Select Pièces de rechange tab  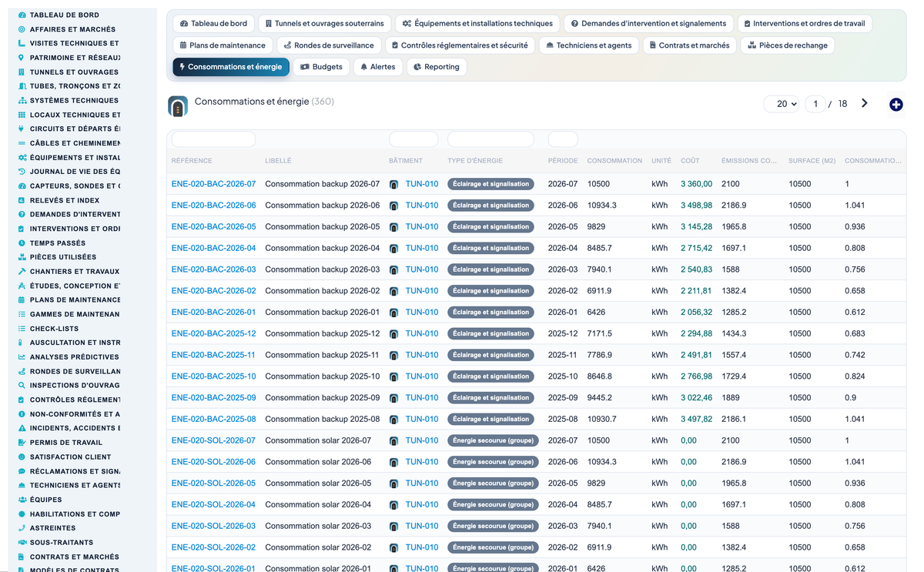(788, 45)
